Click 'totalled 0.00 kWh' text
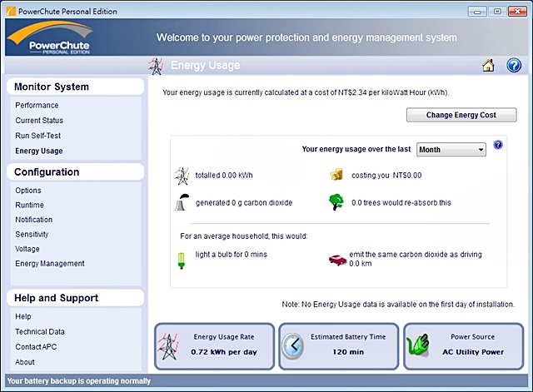533x392 pixels. (x=224, y=176)
